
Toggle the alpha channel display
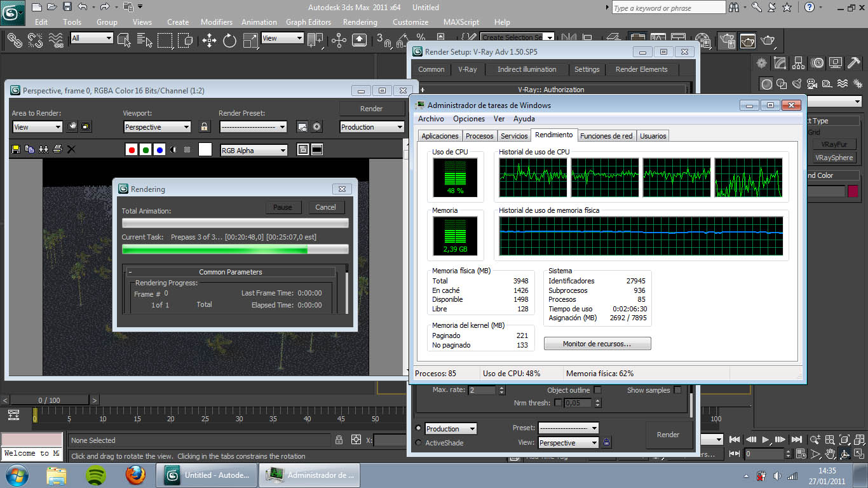[x=173, y=150]
